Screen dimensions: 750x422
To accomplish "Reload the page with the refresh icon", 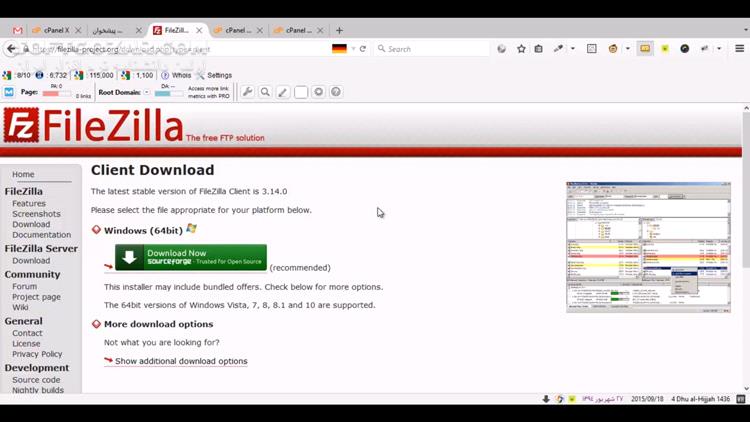I will click(363, 49).
